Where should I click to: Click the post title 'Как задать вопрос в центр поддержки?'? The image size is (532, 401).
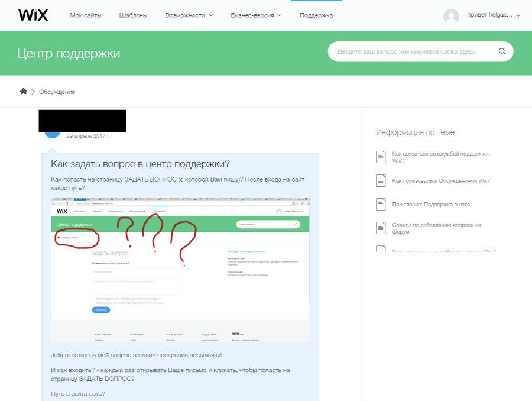(140, 164)
